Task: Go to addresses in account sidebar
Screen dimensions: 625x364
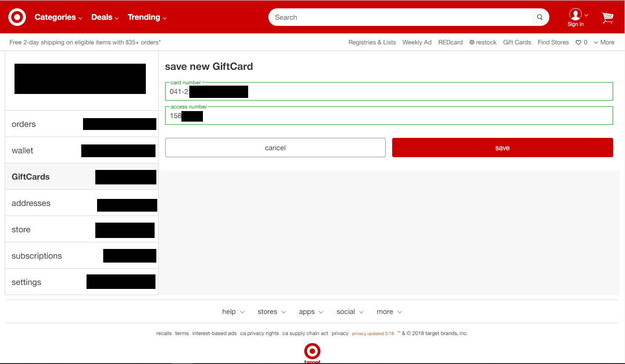Action: [x=31, y=203]
